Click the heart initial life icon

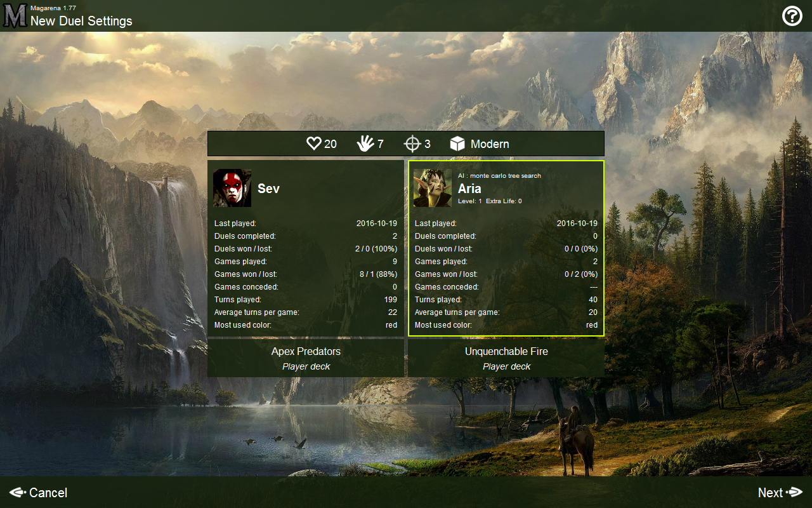[314, 144]
